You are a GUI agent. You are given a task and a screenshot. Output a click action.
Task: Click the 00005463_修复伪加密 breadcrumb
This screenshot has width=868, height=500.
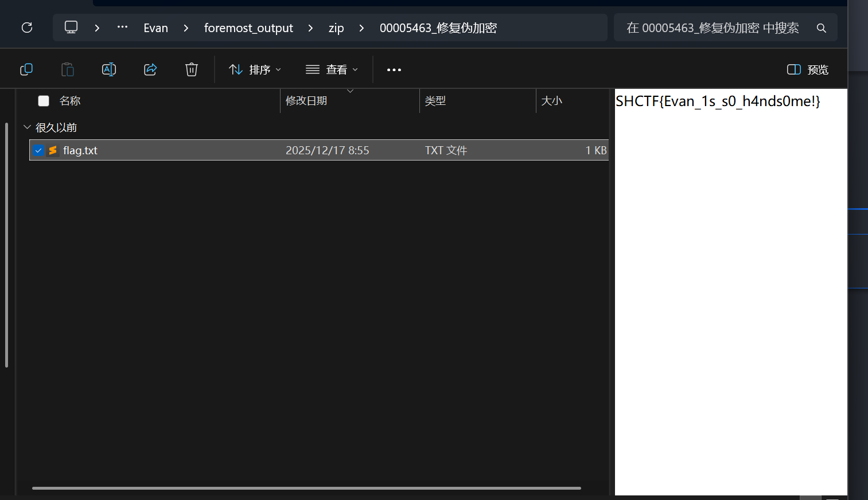[x=438, y=28]
